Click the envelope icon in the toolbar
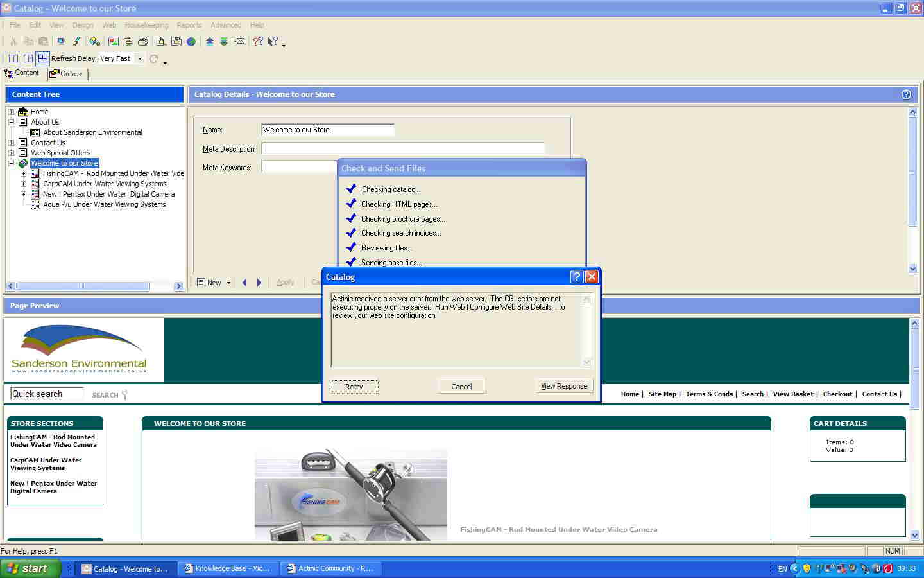Image resolution: width=924 pixels, height=578 pixels. coord(239,41)
